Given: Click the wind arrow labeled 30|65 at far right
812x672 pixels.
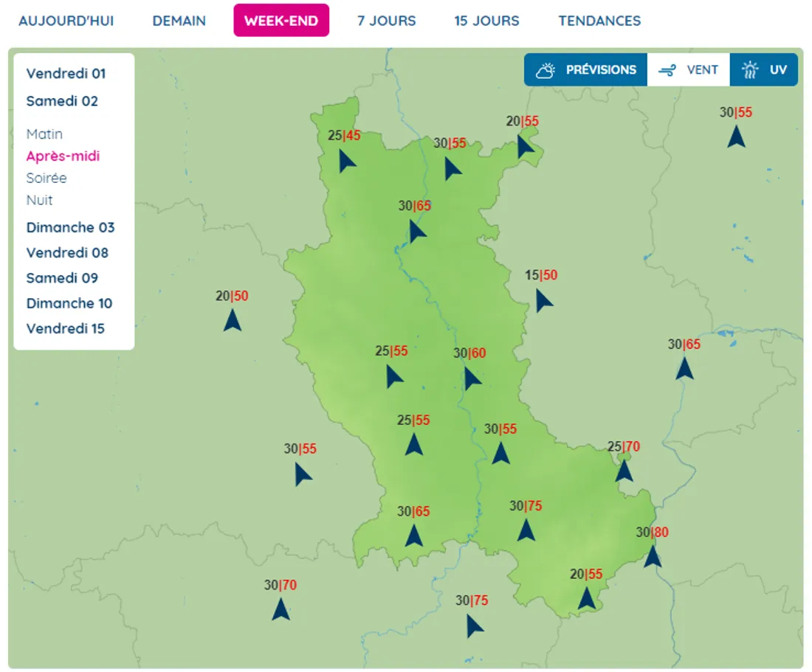Looking at the screenshot, I should (x=685, y=368).
